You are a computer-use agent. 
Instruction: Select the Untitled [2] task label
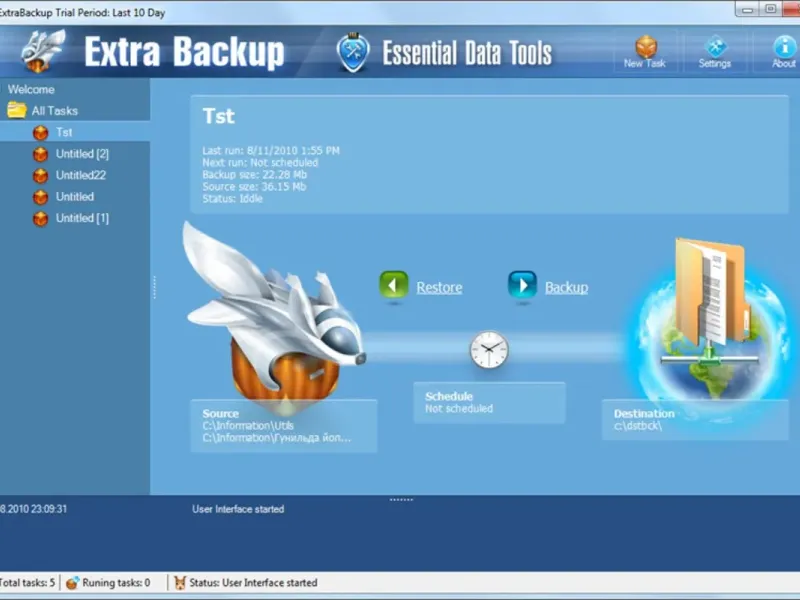coord(82,154)
